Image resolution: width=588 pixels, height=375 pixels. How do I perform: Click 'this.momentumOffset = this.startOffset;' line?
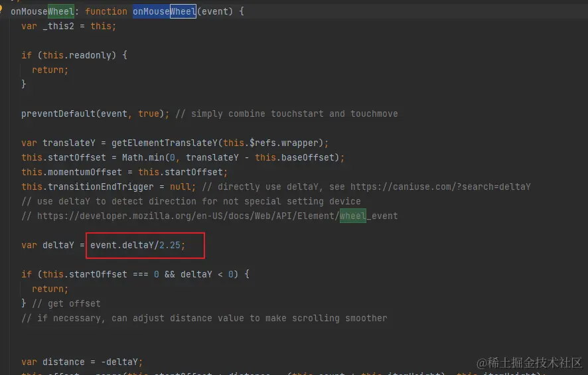pos(124,172)
